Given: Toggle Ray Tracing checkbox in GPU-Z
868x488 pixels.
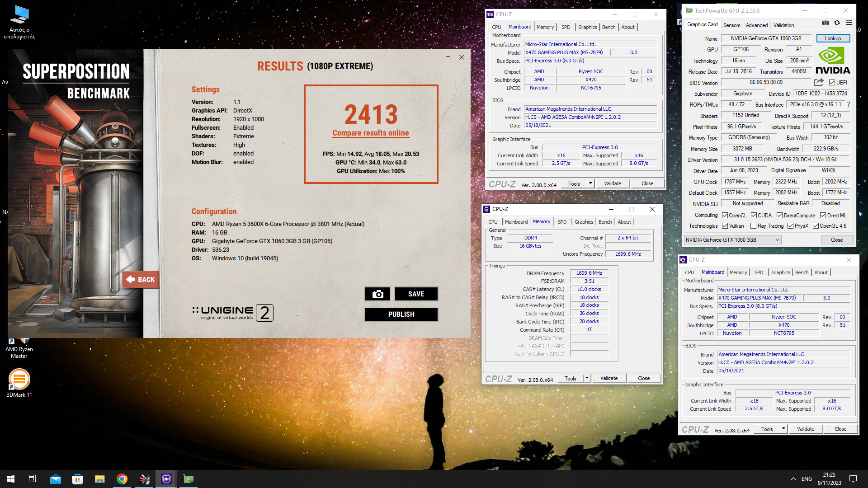Looking at the screenshot, I should pyautogui.click(x=753, y=226).
